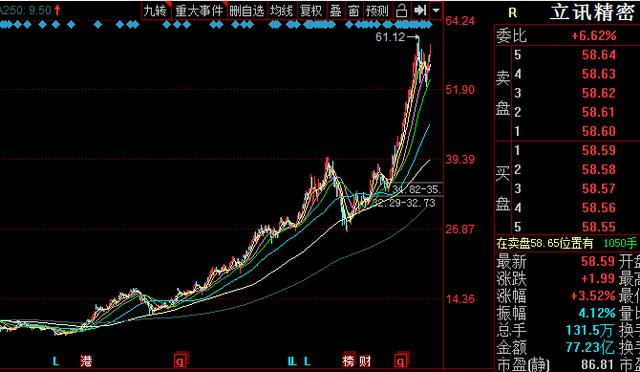Click the 港 marker on the chart timeline
The width and height of the screenshot is (640, 372).
click(86, 361)
